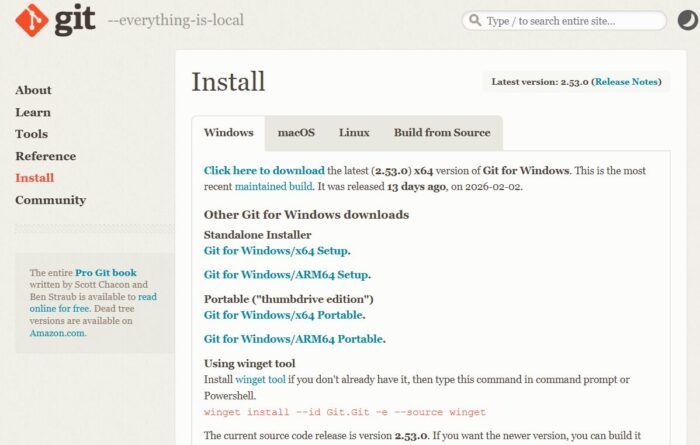Select the Community sidebar link
This screenshot has height=445, width=700.
(50, 200)
